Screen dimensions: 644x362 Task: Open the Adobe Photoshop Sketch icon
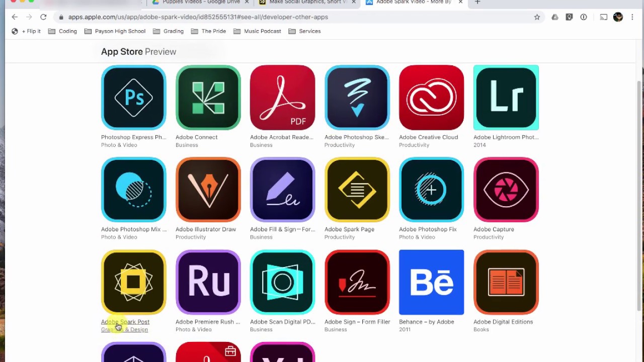(357, 98)
